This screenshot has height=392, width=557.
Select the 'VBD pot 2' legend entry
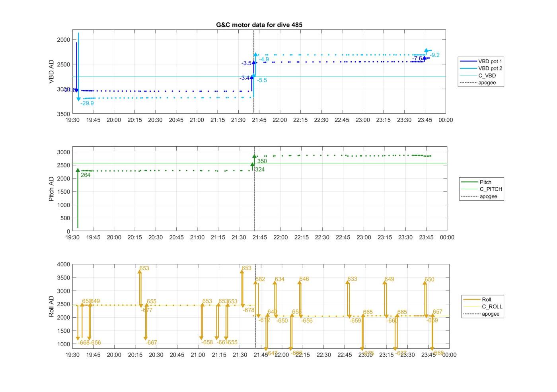tap(481, 68)
